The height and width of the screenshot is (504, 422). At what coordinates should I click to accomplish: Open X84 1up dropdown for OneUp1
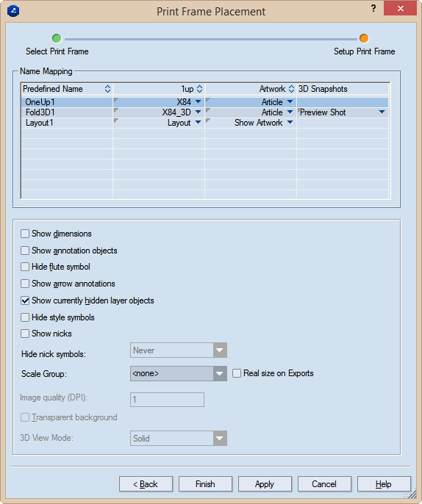point(199,102)
